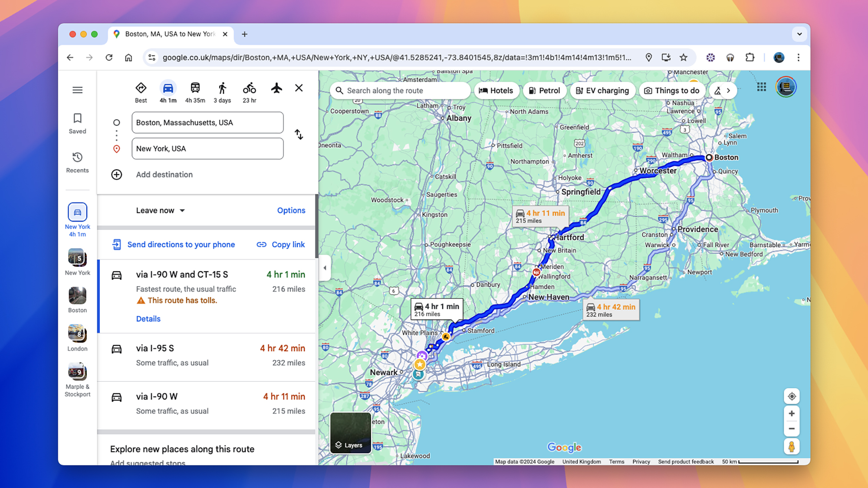Open Chrome tab search dropdown
Image resolution: width=868 pixels, height=488 pixels.
pyautogui.click(x=799, y=34)
